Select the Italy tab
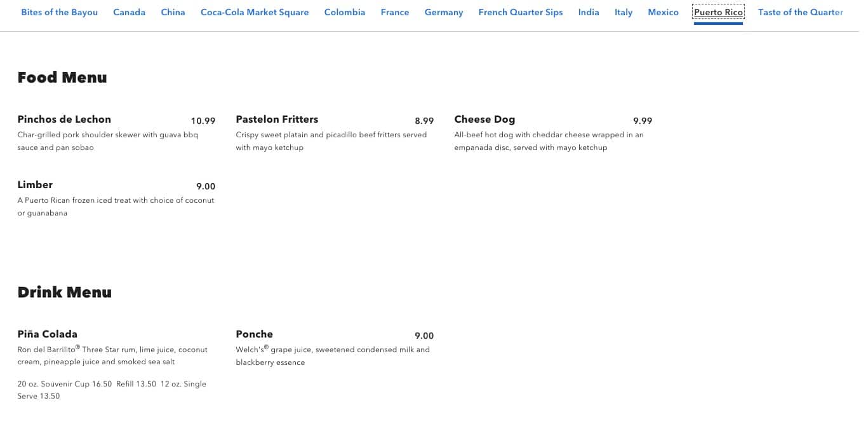The height and width of the screenshot is (424, 868). pos(624,12)
